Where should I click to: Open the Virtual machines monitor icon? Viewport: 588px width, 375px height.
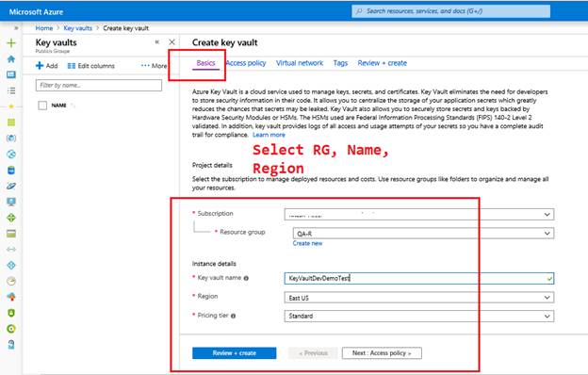[11, 202]
